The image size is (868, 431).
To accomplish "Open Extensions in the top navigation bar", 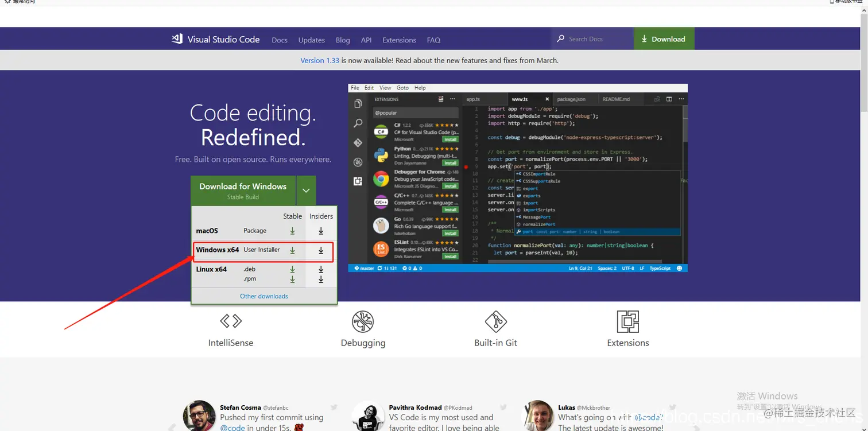I will 399,40.
